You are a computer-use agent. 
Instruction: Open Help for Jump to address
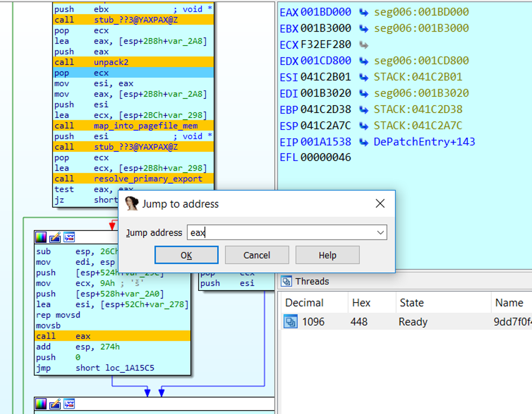pos(327,255)
